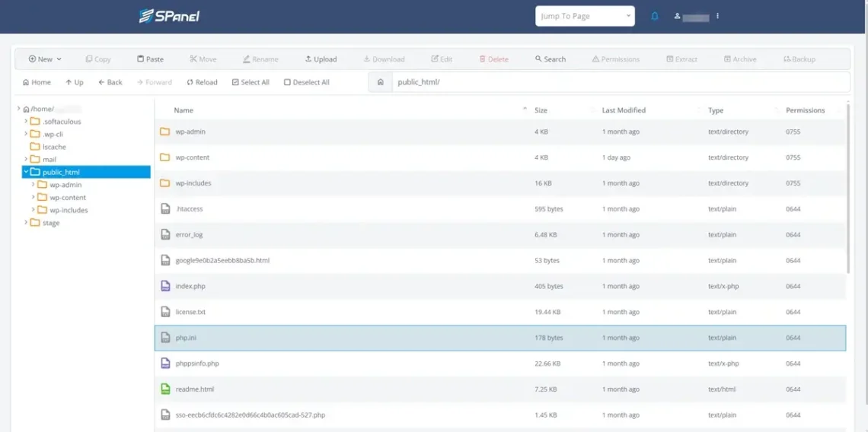Sort by the Size column header
This screenshot has width=868, height=432.
point(541,110)
